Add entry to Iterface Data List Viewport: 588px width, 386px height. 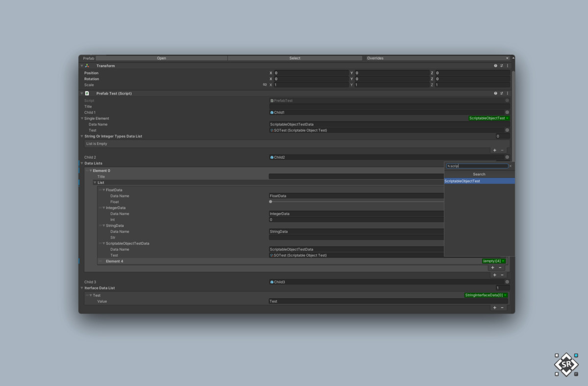[494, 308]
